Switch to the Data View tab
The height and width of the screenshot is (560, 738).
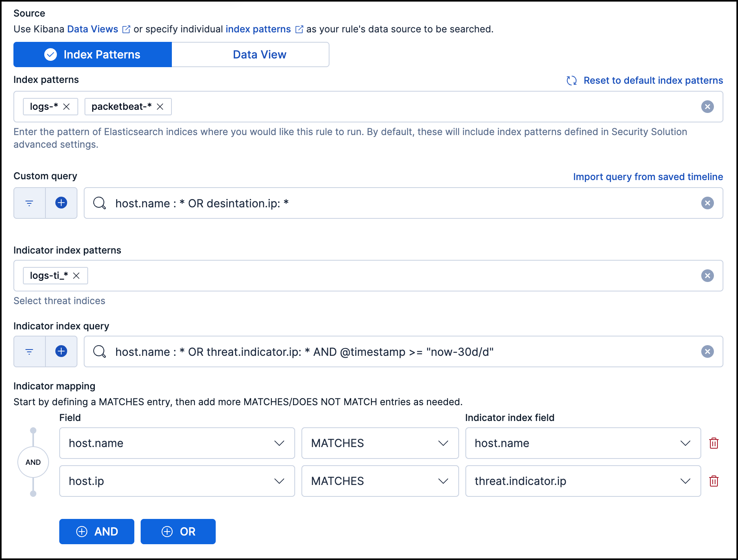[x=259, y=54]
